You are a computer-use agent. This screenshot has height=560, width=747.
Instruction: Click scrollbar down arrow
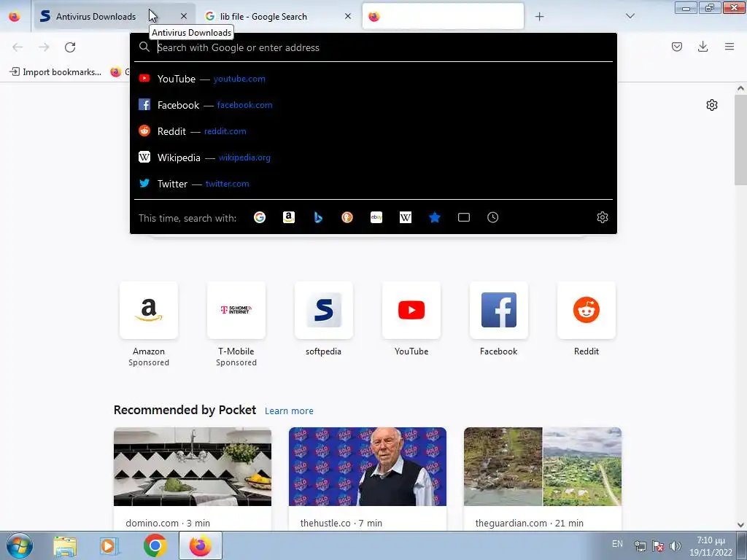[740, 525]
